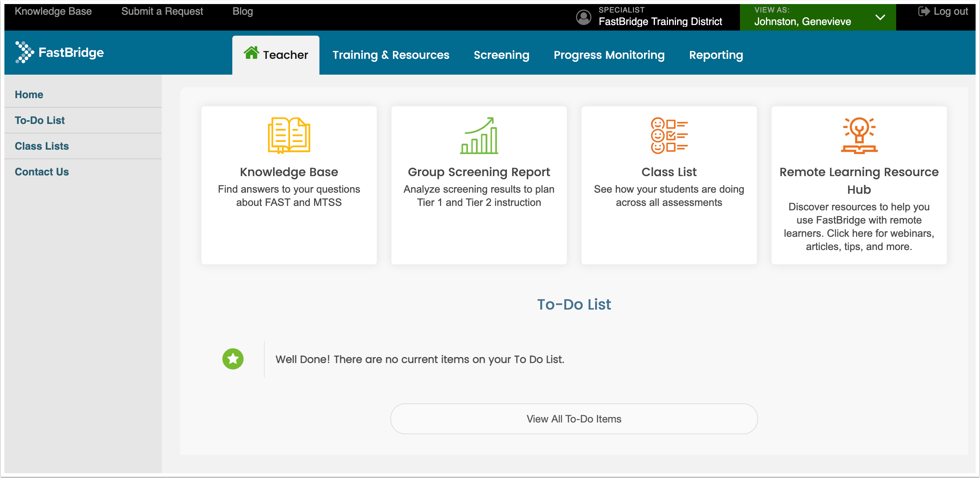
Task: Open Contact Us in the sidebar
Action: coord(42,172)
